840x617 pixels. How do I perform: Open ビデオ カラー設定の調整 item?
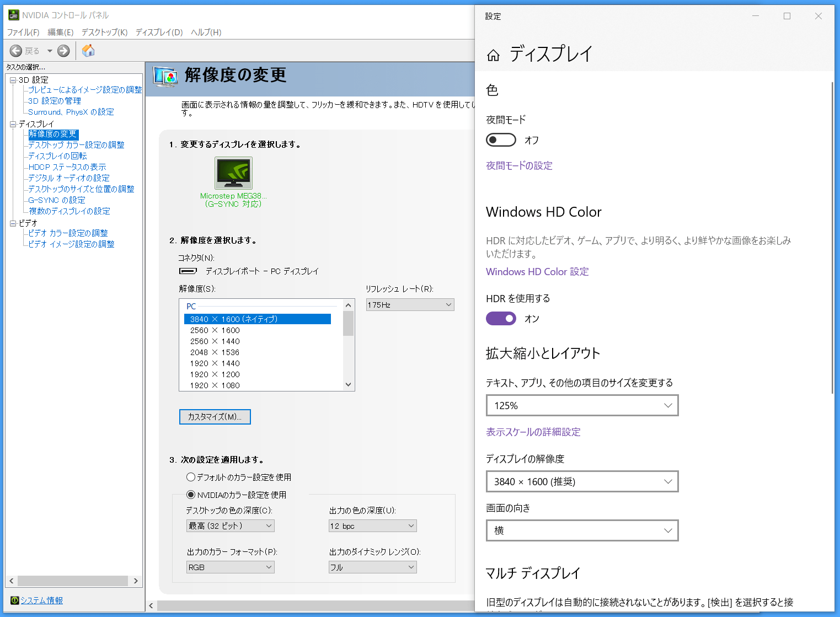coord(68,233)
